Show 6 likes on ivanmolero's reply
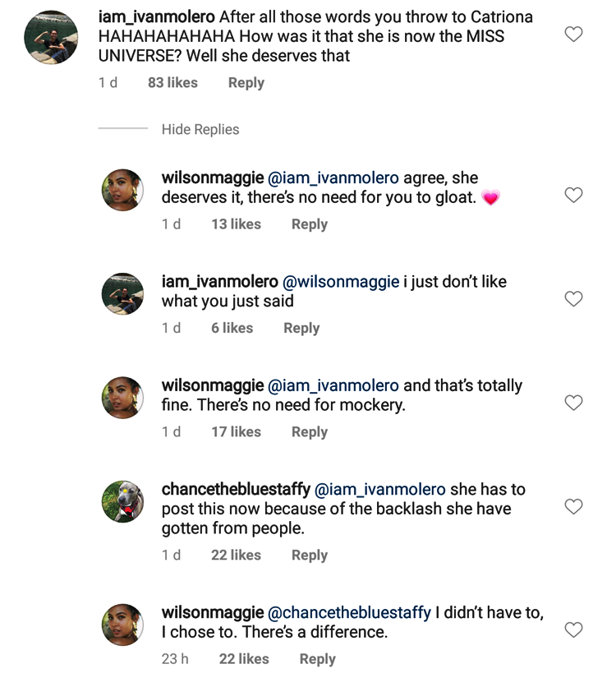This screenshot has width=616, height=687. coord(232,328)
